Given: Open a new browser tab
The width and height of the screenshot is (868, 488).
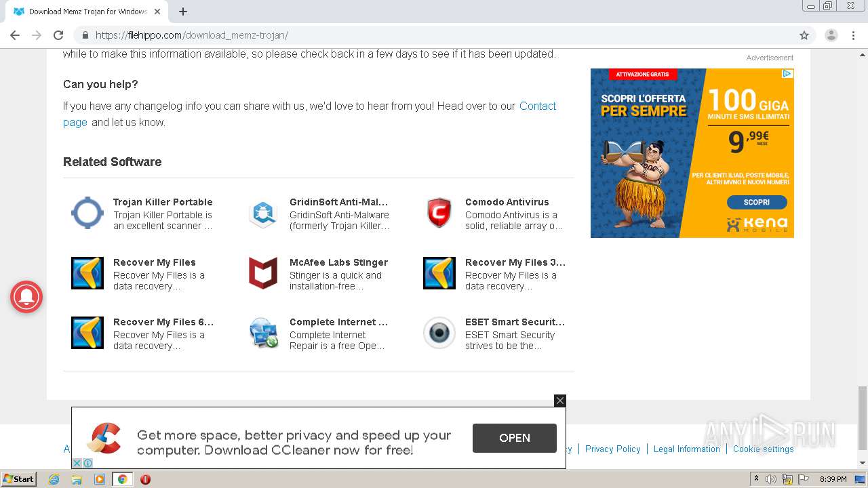Looking at the screenshot, I should [183, 12].
